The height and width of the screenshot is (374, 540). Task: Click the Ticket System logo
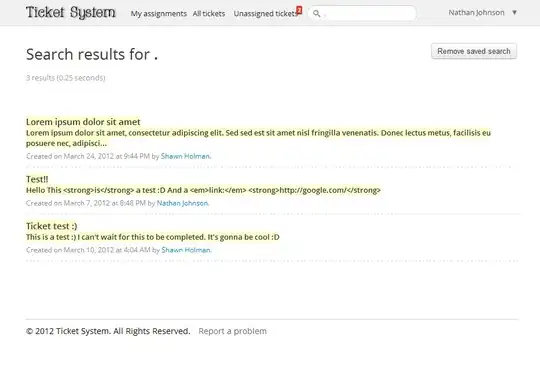[71, 12]
